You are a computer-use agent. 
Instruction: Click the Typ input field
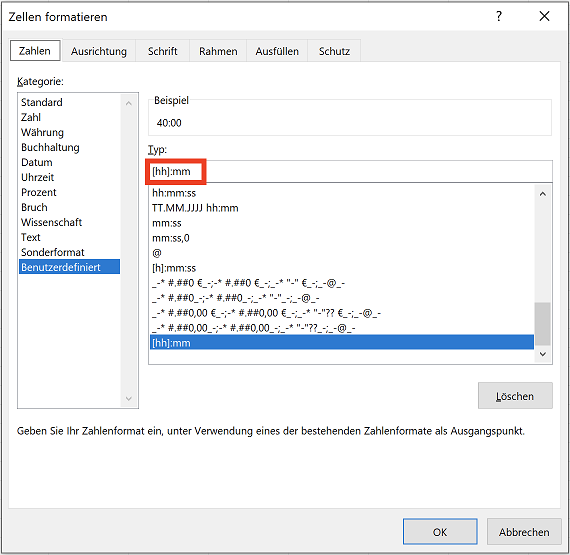coord(350,172)
